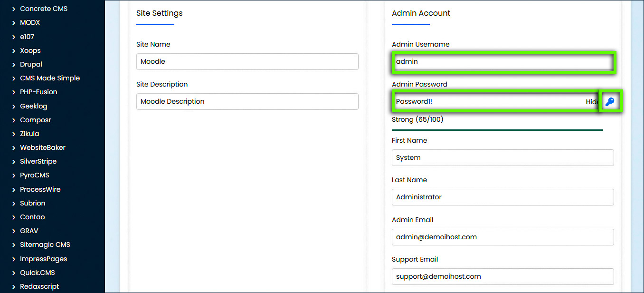Click the arrow icon beside e107
This screenshot has height=293, width=644.
coord(13,36)
